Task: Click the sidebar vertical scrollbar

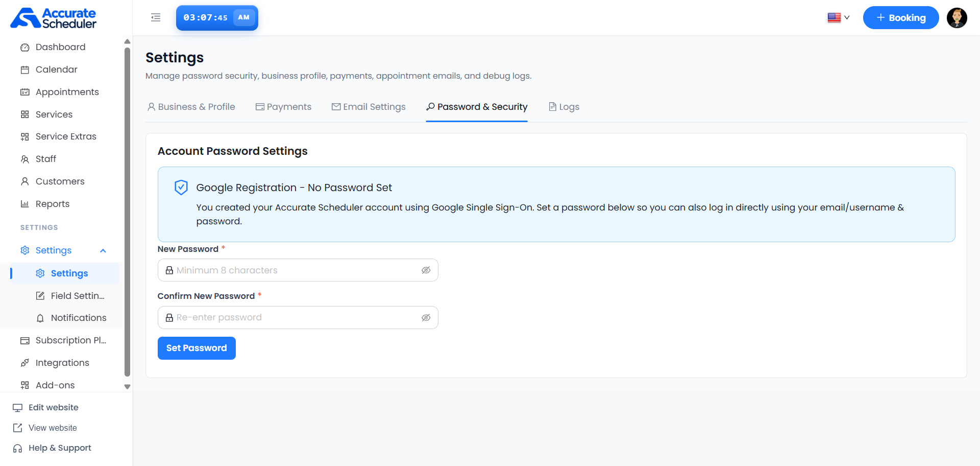Action: click(127, 212)
